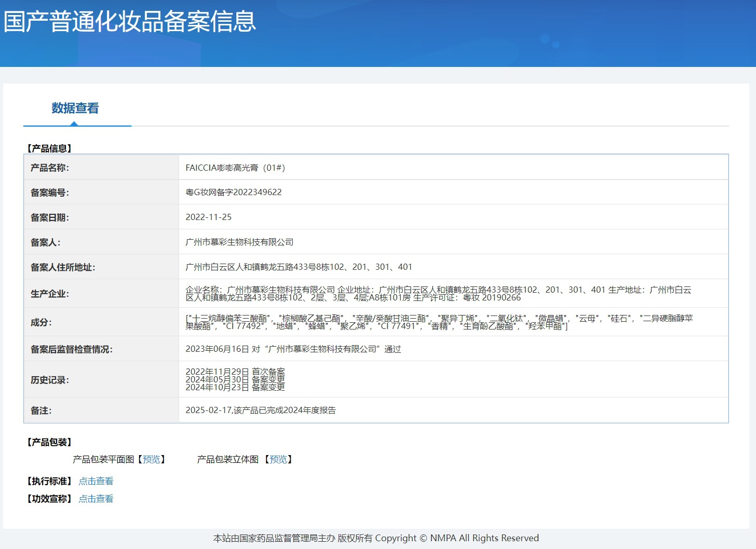Click the 【产品信息】 section heading

[x=49, y=148]
